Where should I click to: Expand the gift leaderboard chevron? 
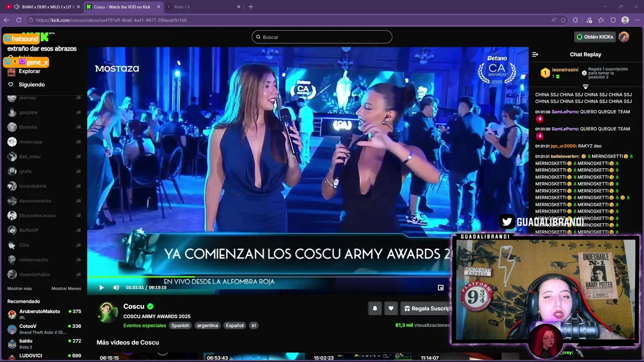coord(585,87)
